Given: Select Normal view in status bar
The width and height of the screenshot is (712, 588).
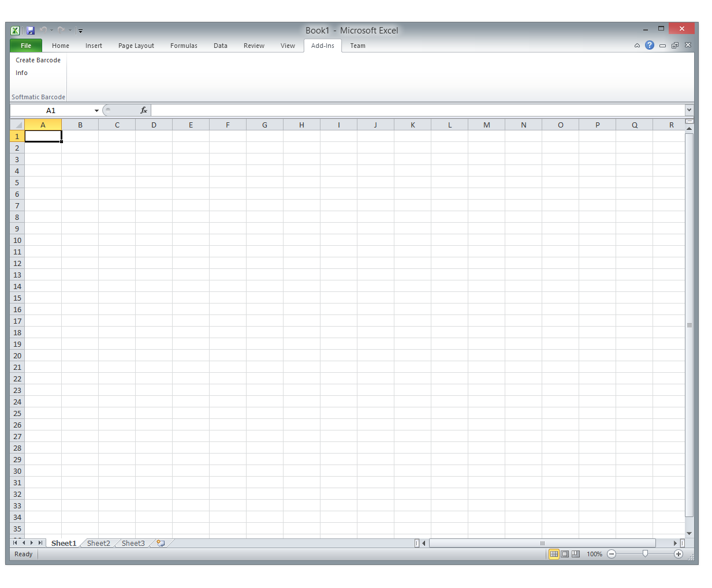Looking at the screenshot, I should tap(554, 554).
